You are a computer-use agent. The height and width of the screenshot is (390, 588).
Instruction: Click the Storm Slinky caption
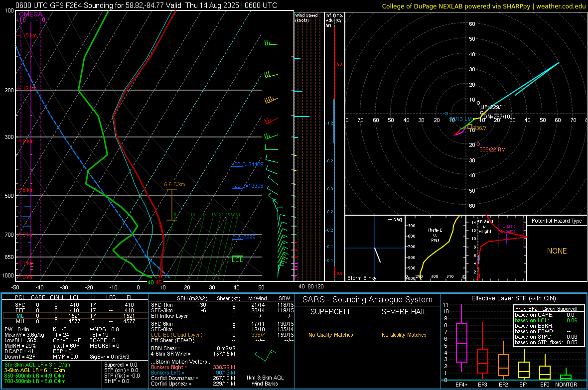(x=361, y=278)
